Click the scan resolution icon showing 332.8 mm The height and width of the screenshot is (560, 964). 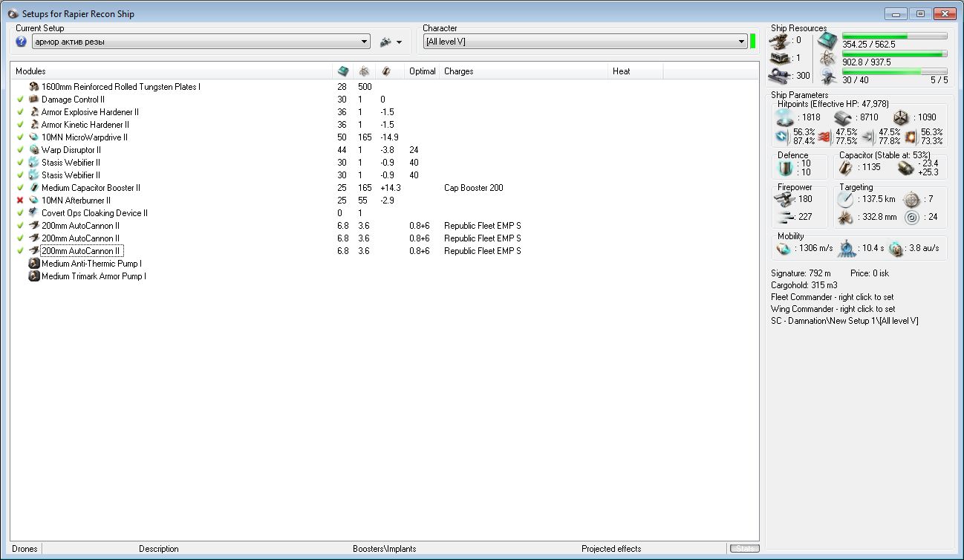coord(846,218)
